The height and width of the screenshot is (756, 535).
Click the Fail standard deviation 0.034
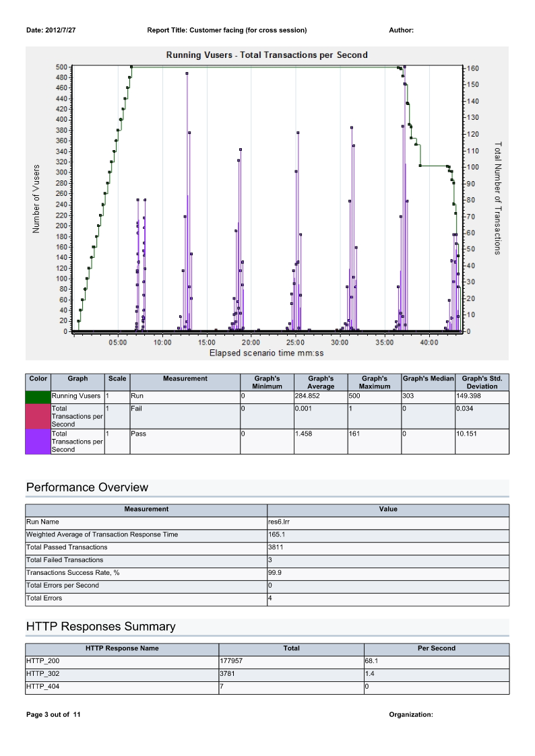[x=464, y=409]
